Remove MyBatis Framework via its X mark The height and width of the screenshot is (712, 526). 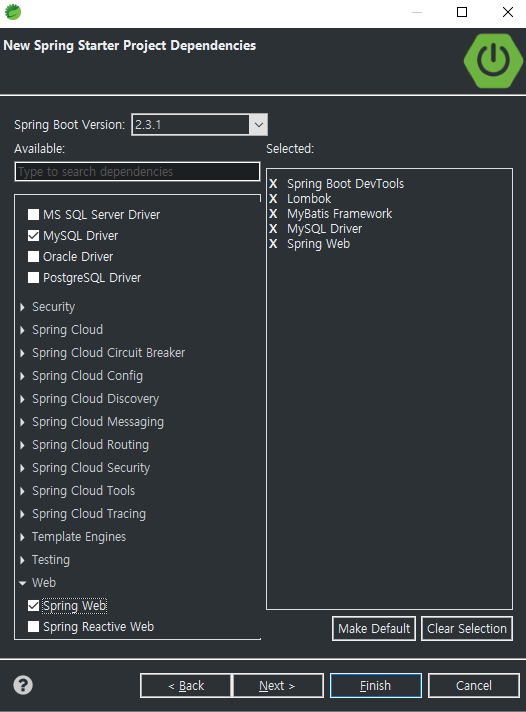(273, 214)
